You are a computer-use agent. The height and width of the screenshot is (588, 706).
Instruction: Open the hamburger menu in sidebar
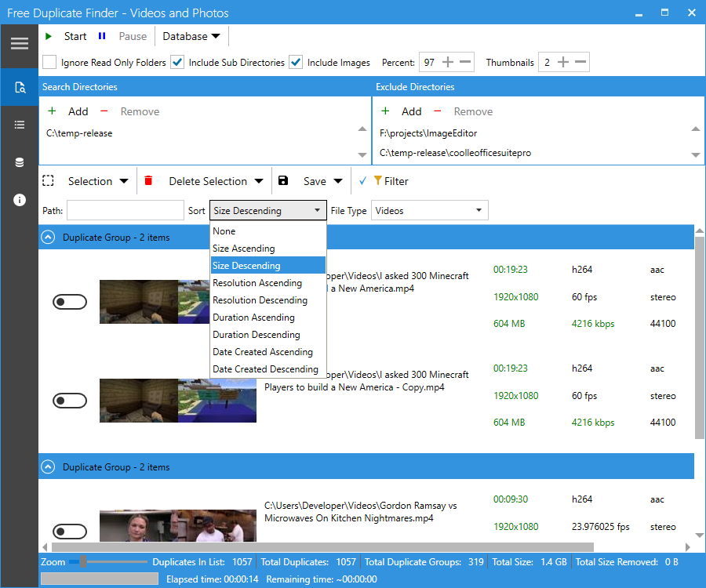click(19, 43)
